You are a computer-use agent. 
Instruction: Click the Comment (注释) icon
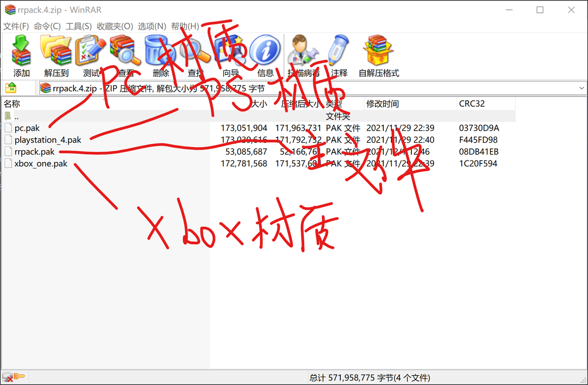click(x=338, y=51)
